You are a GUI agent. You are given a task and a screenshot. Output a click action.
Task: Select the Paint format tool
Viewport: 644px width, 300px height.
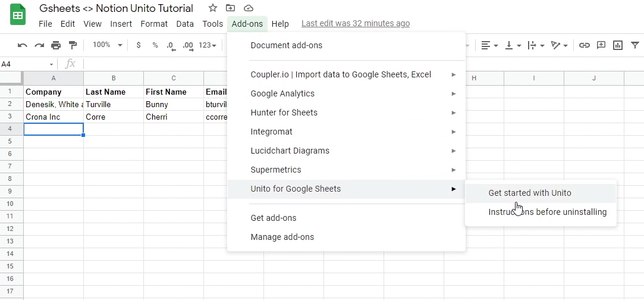click(73, 45)
